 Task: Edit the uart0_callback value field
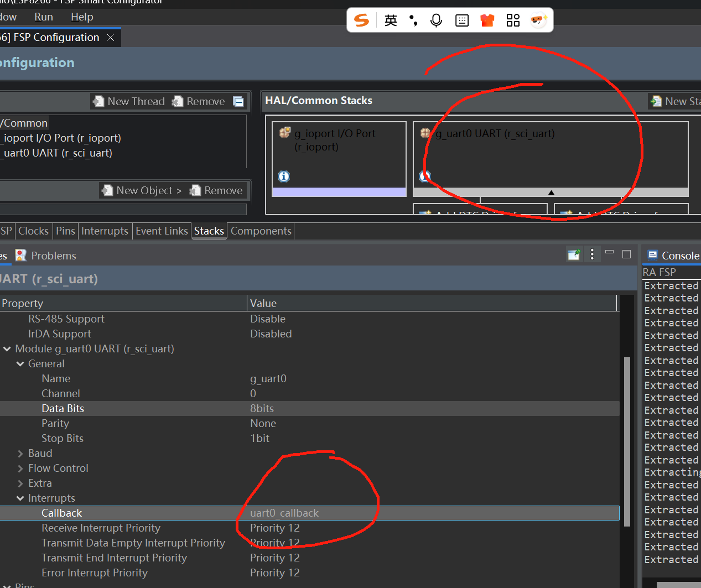click(x=433, y=513)
